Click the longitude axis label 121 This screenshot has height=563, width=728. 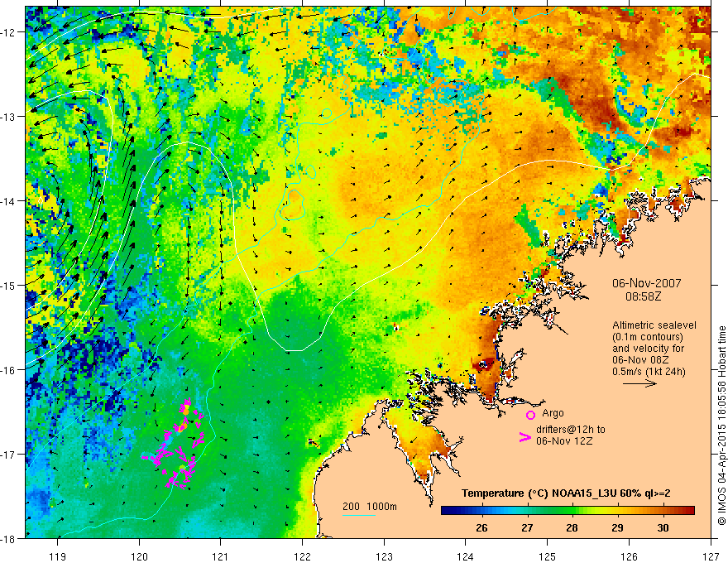click(221, 556)
